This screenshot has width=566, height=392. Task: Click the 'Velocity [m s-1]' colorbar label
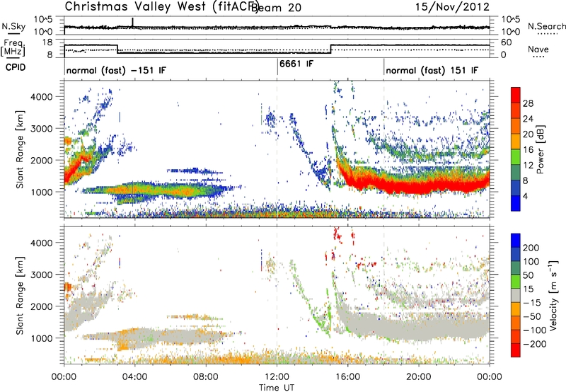[553, 295]
